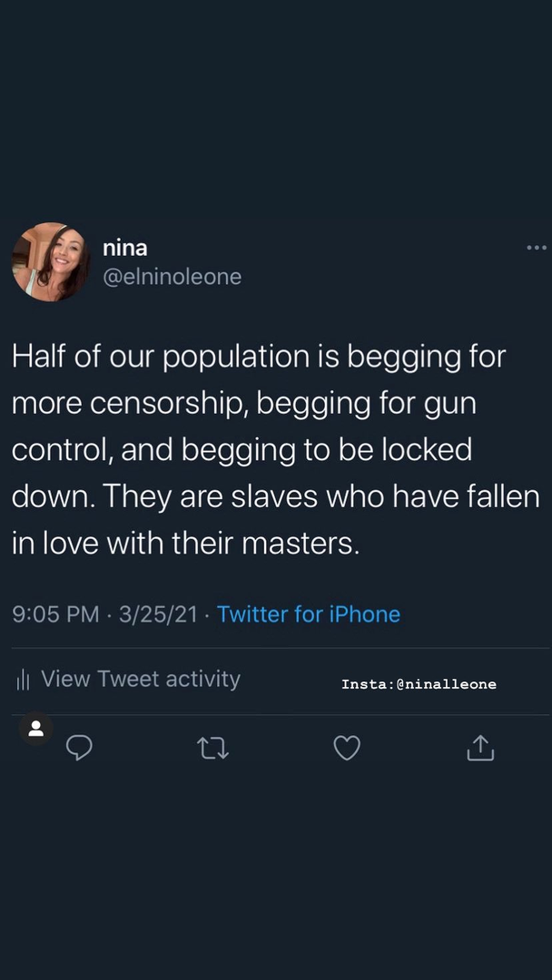This screenshot has height=980, width=552.
Task: Click the phrase "in love with their masters."
Action: pos(186,544)
